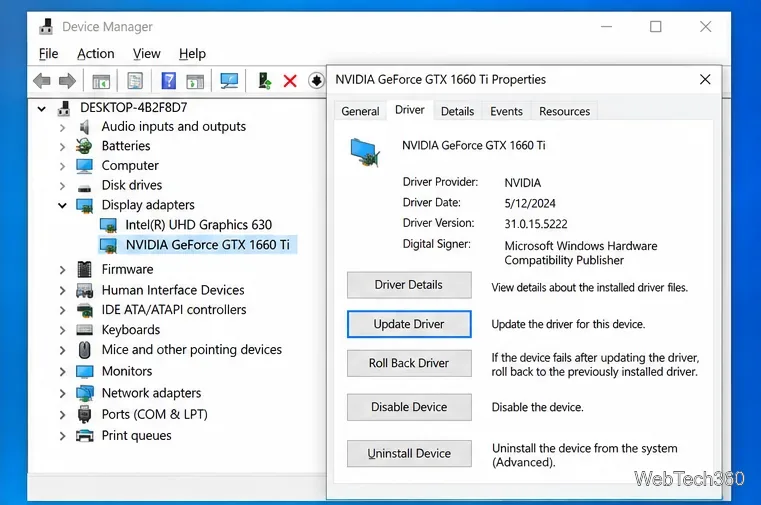
Task: Expand the Batteries node chevron
Action: [x=62, y=147]
